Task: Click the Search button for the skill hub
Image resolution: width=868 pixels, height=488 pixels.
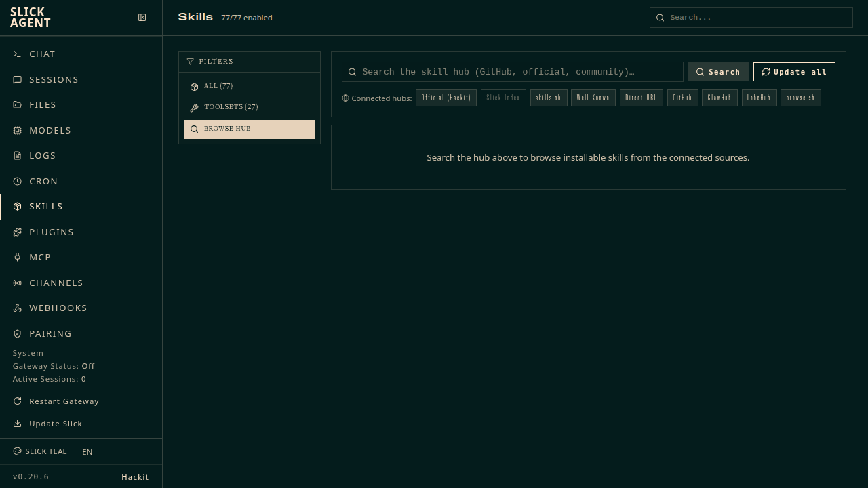Action: pos(718,72)
